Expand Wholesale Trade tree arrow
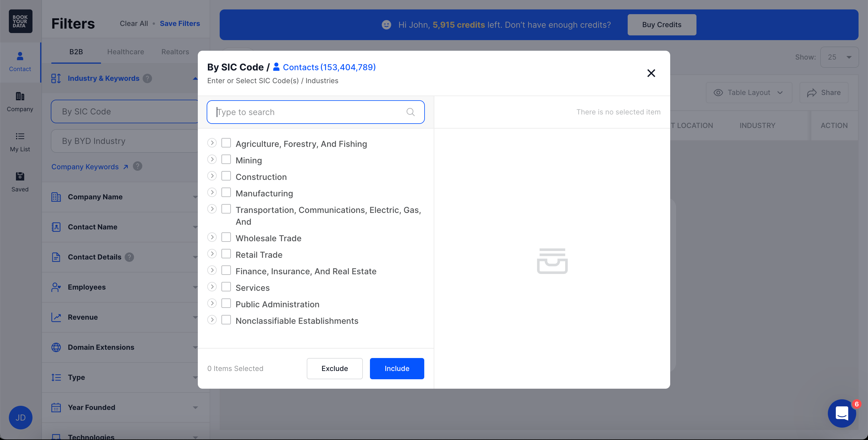 pos(212,237)
